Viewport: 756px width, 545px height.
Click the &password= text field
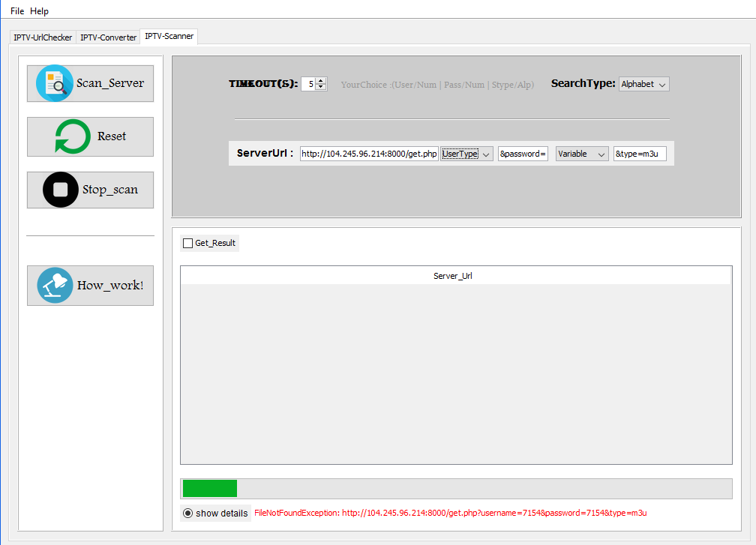(523, 154)
